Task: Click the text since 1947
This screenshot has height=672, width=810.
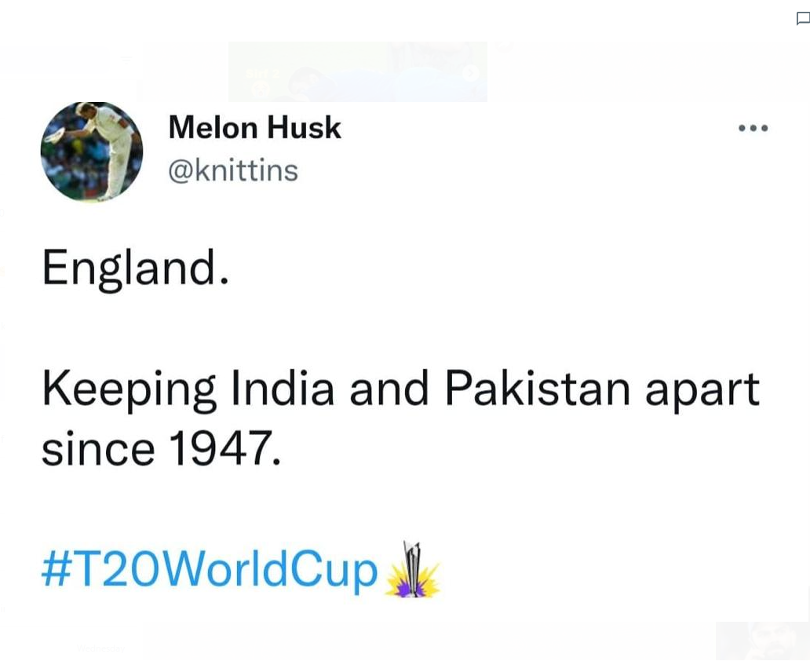Action: [x=161, y=448]
